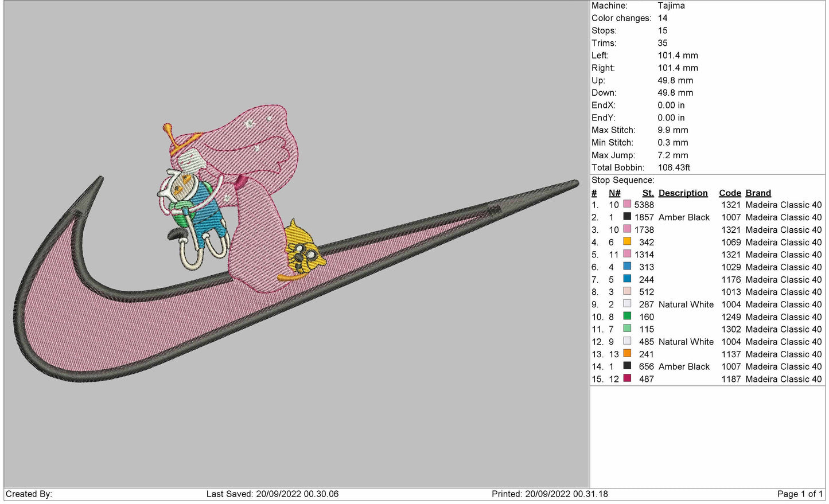Screen dimensions: 829x504
Task: Click the N# column header
Action: [614, 193]
